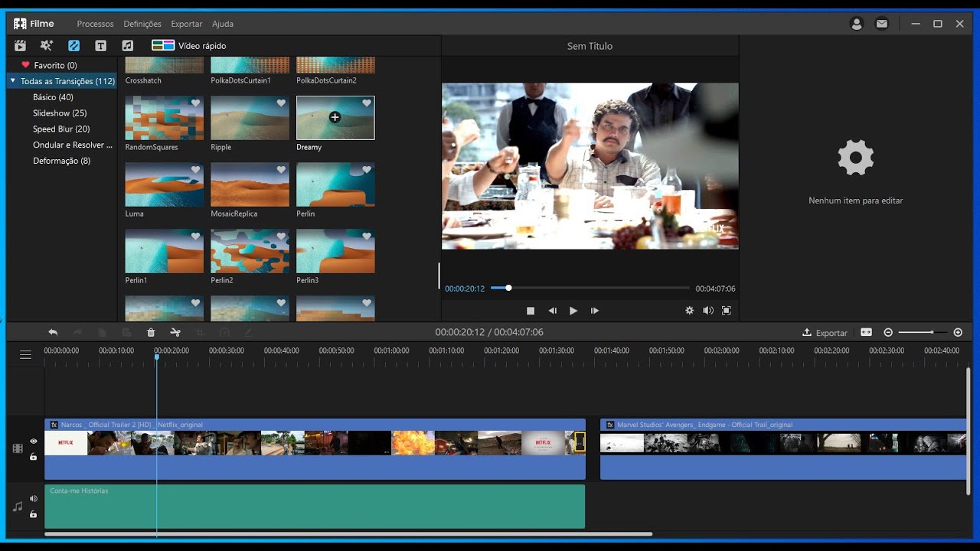Open the Text titles tab icon

(100, 46)
